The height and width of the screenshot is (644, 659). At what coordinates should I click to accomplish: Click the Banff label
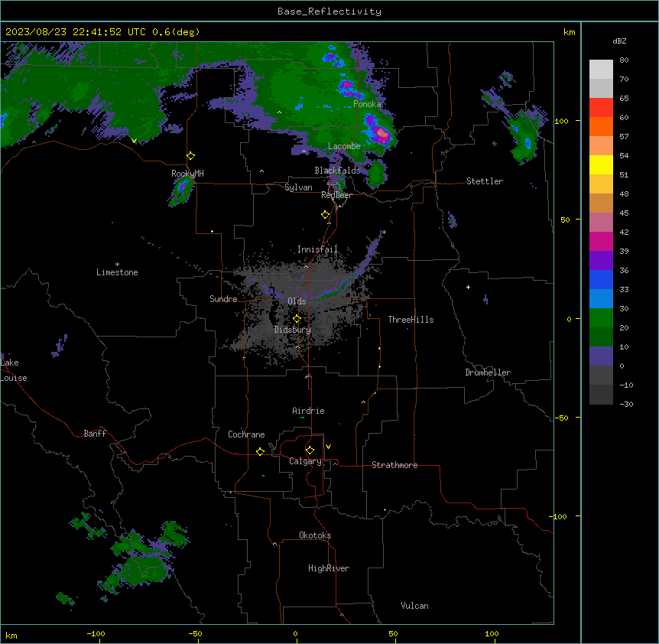[95, 434]
